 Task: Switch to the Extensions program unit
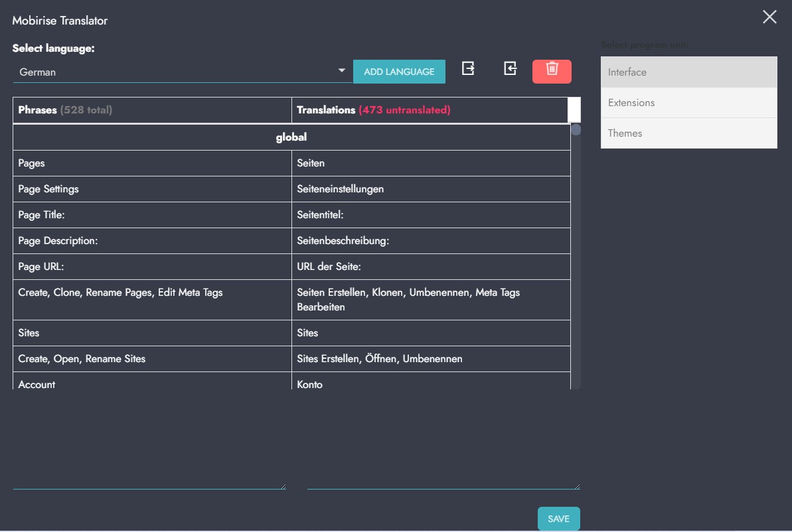coord(688,103)
